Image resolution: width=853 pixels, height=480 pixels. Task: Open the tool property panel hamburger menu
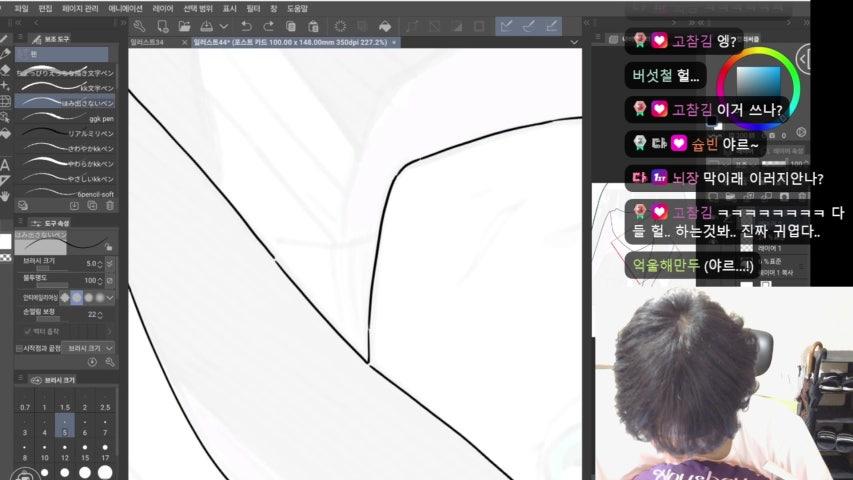[x=20, y=221]
